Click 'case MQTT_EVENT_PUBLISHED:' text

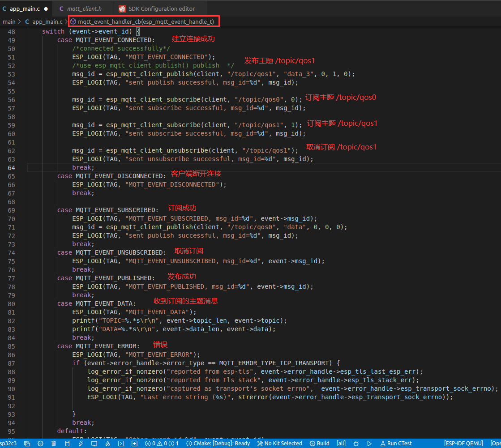[106, 278]
